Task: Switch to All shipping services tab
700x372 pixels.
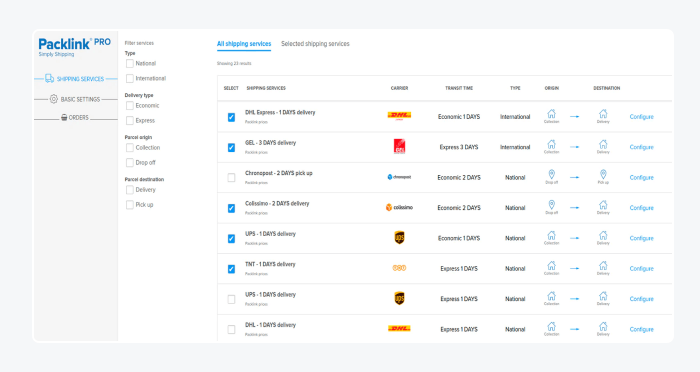Action: pos(244,44)
